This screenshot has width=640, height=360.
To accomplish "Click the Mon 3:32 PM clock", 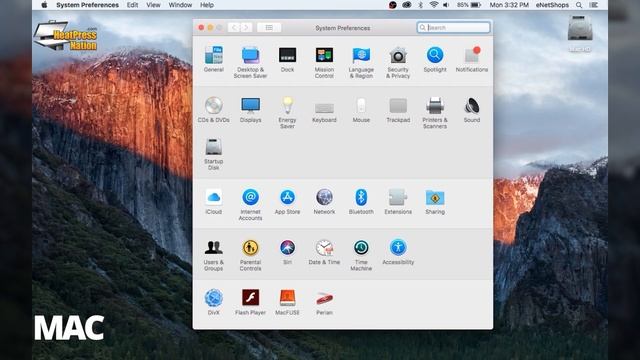I will coord(509,5).
